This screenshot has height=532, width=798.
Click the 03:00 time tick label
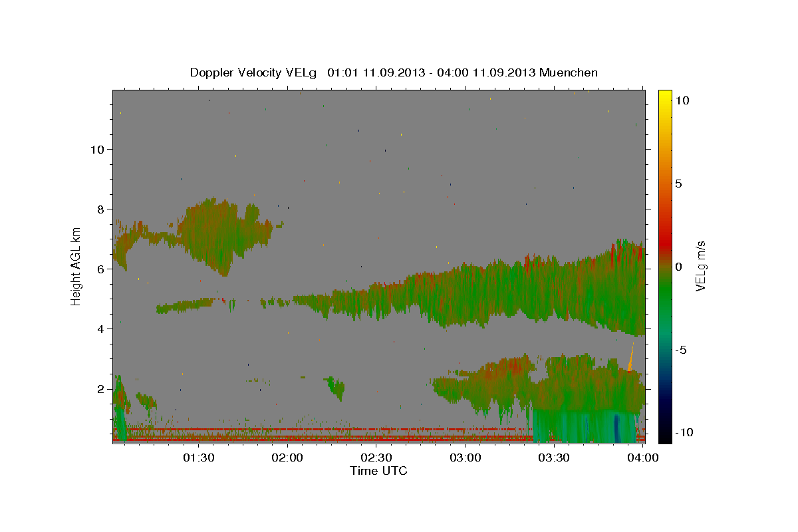465,458
